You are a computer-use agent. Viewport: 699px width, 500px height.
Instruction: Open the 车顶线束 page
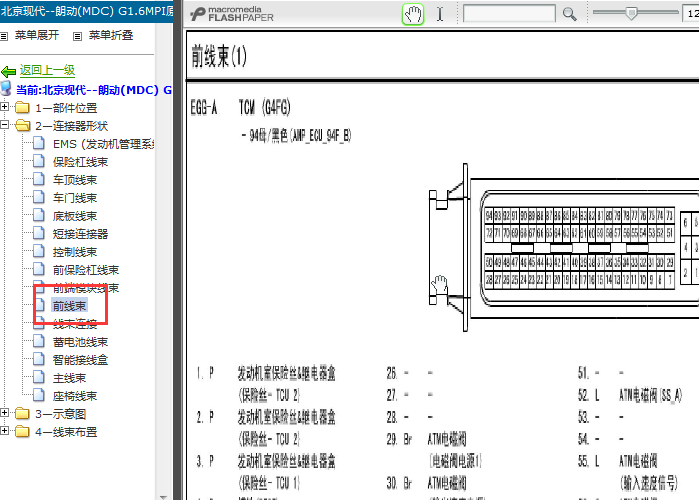[75, 180]
